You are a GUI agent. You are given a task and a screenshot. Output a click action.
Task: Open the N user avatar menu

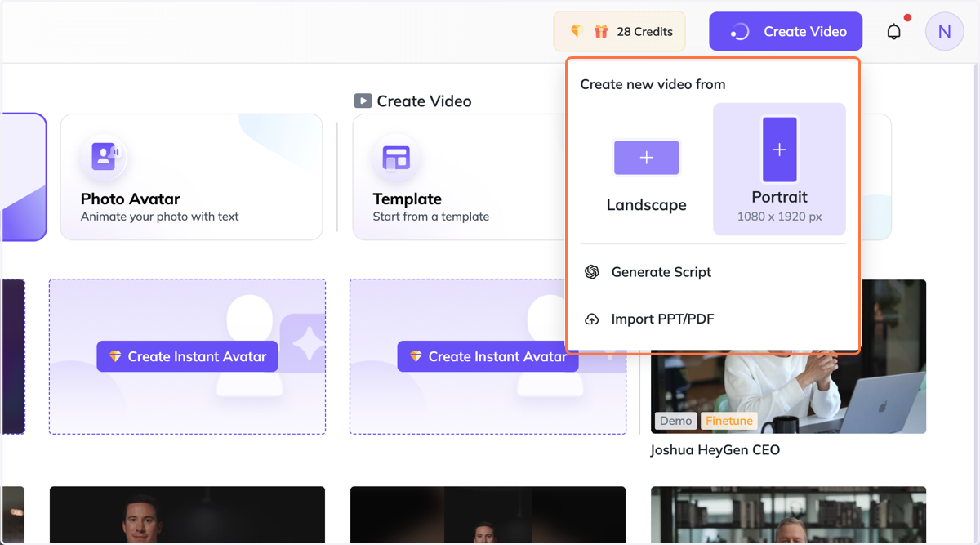(x=944, y=32)
